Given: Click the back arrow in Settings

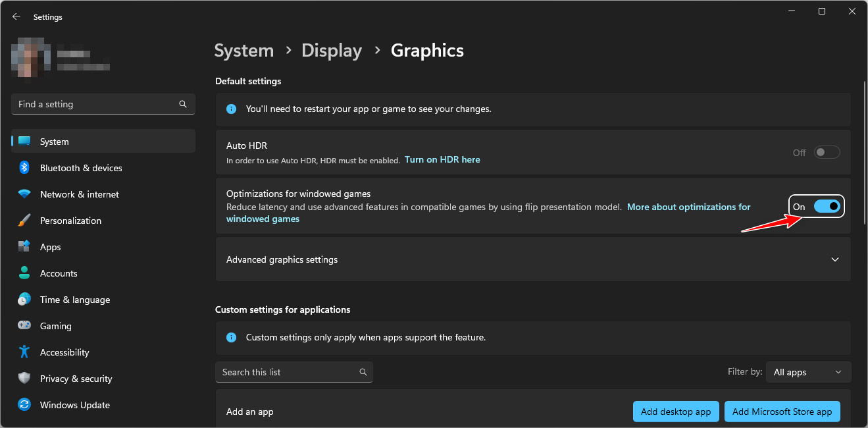Looking at the screenshot, I should click(16, 16).
